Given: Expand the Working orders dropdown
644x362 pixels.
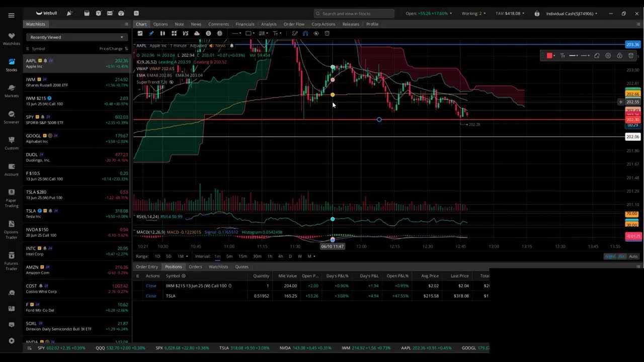Looking at the screenshot, I should pos(473,14).
